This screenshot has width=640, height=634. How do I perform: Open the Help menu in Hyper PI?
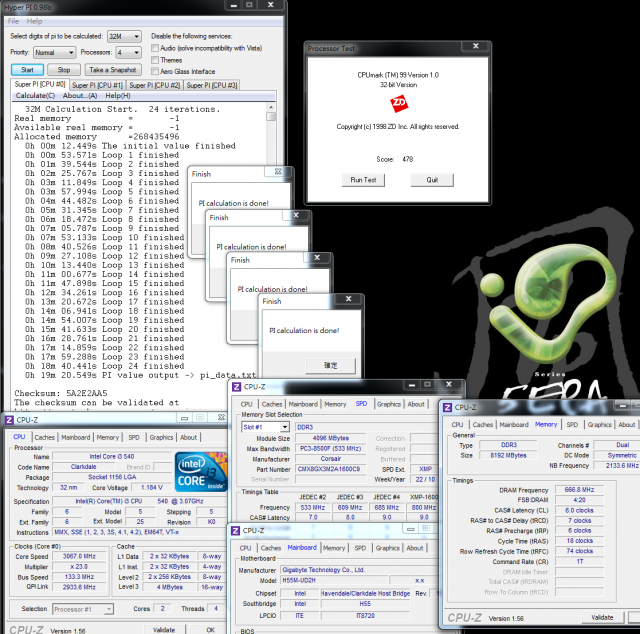click(x=34, y=21)
